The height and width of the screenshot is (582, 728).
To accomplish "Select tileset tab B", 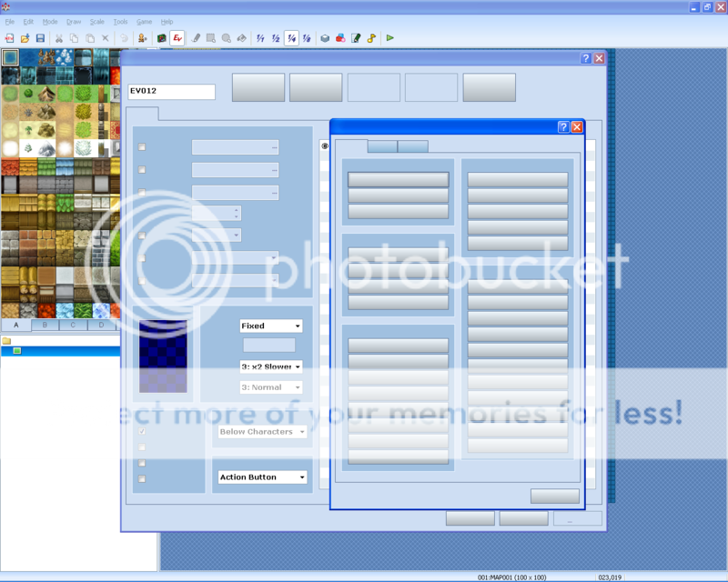I will (45, 325).
